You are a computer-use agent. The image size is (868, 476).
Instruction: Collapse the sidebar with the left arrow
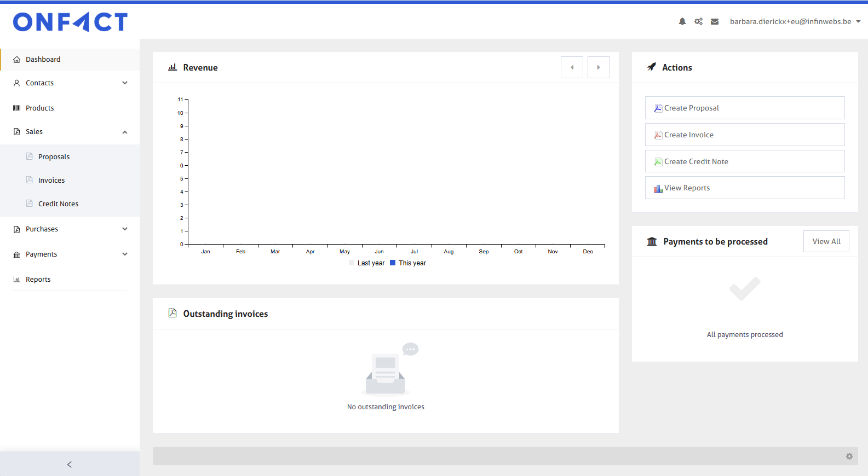click(x=70, y=465)
